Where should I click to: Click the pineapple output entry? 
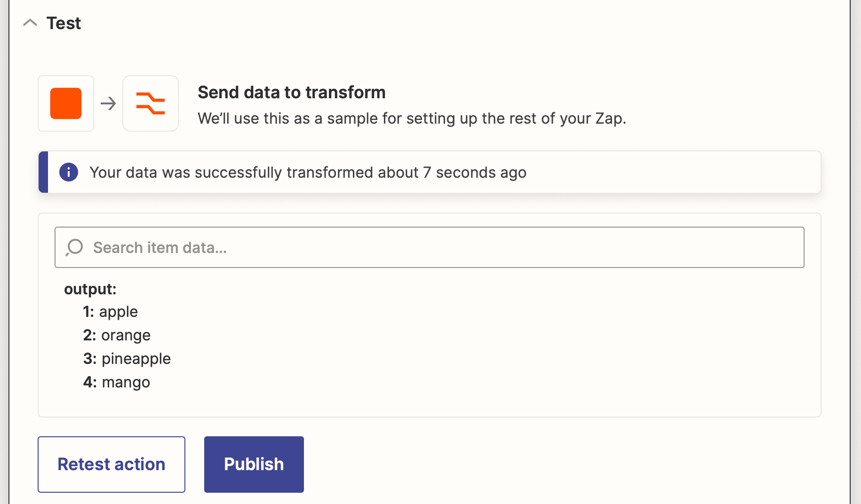[136, 358]
